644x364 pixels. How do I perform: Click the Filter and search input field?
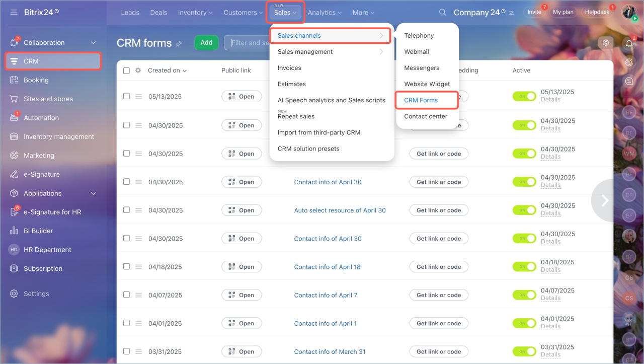pos(248,43)
